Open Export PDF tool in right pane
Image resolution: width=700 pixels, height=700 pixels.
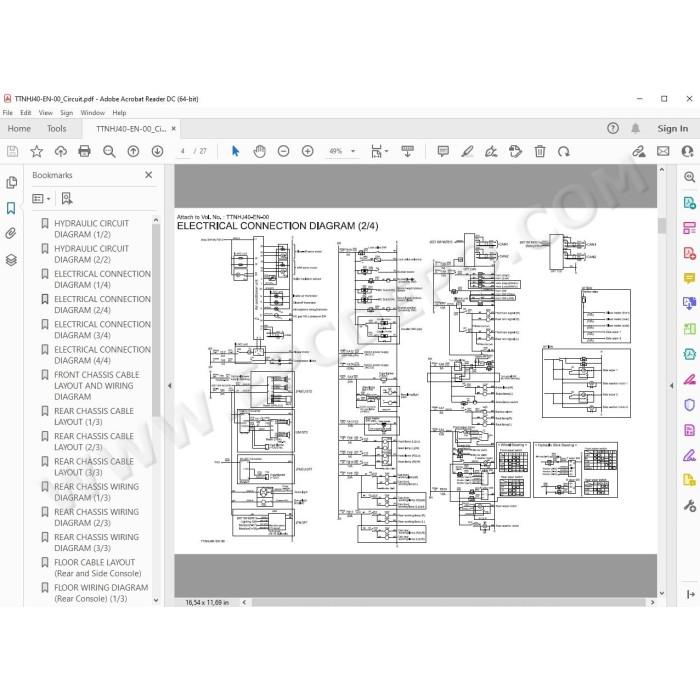689,203
